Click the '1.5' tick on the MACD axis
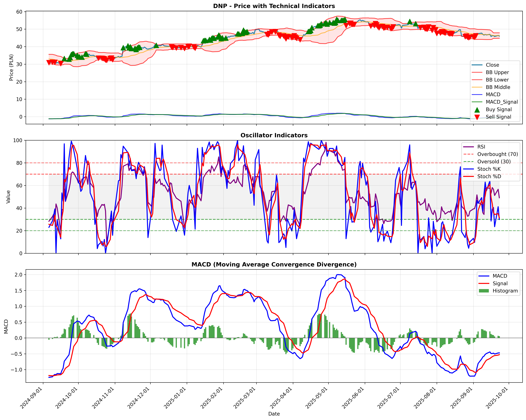The width and height of the screenshot is (526, 420). pos(19,291)
